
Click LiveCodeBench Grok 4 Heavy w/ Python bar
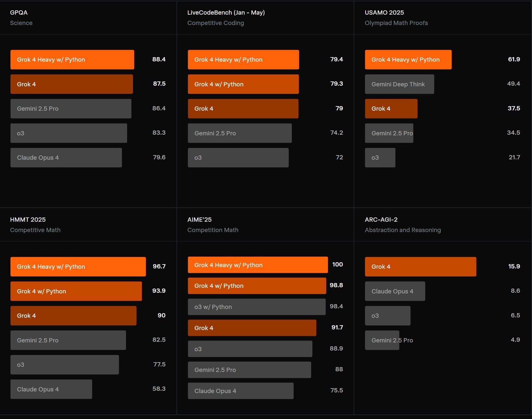(243, 60)
